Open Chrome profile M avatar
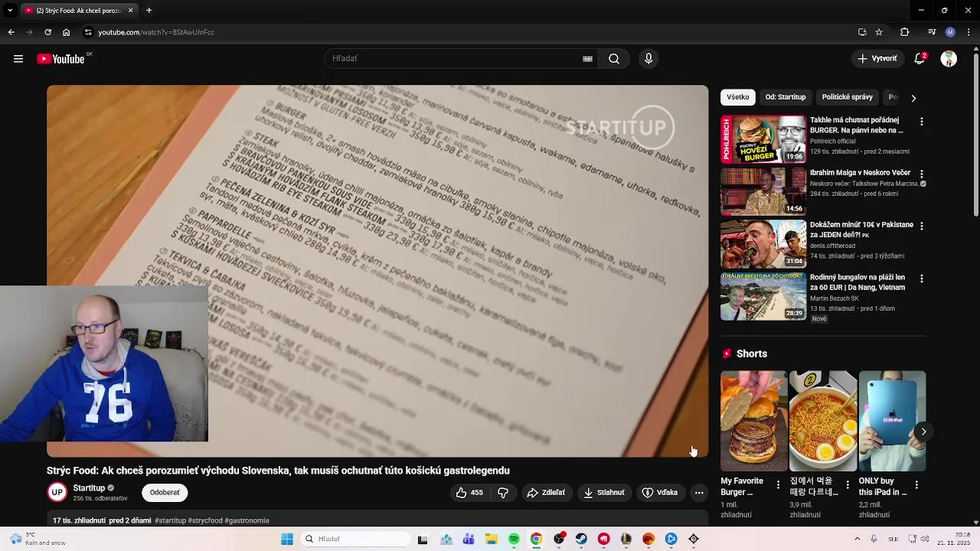This screenshot has width=980, height=551. coord(950,32)
